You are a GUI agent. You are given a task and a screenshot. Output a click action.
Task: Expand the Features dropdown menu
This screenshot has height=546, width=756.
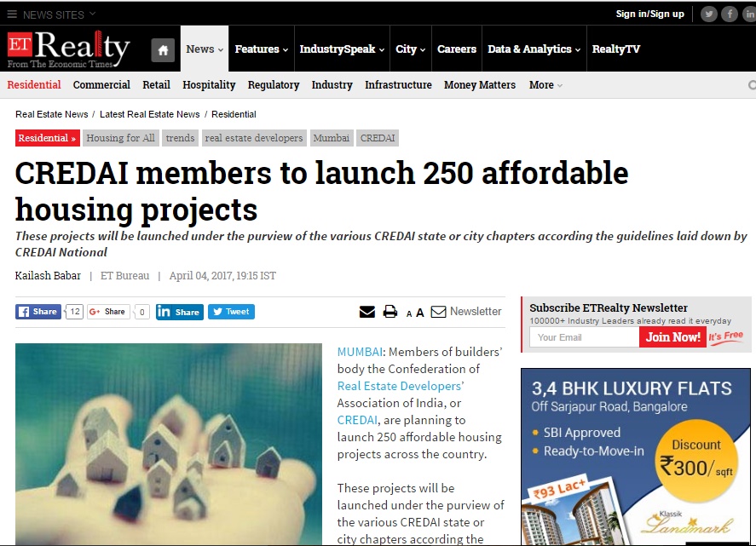pyautogui.click(x=262, y=49)
